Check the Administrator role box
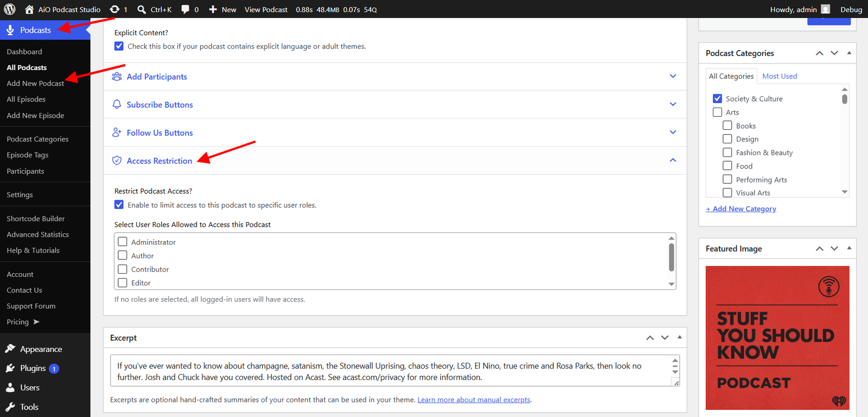This screenshot has width=868, height=417. coord(123,242)
